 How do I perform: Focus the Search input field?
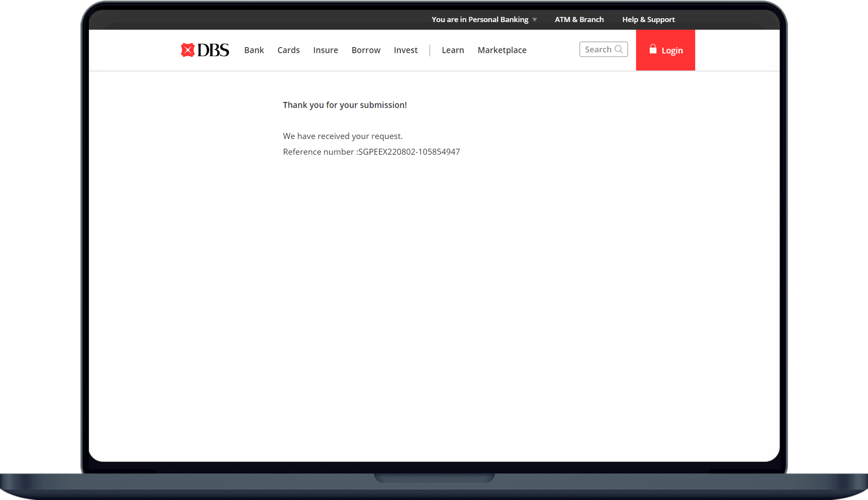pos(598,49)
